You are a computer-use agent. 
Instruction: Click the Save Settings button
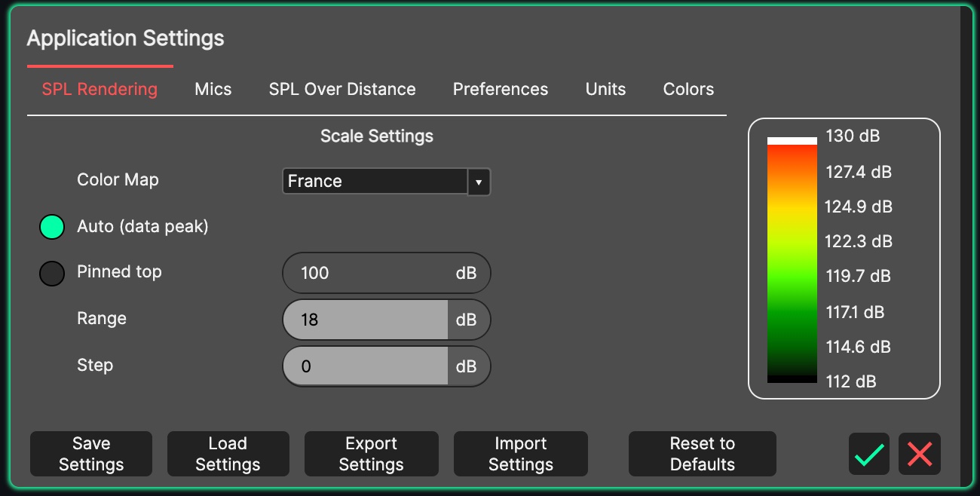pyautogui.click(x=91, y=454)
